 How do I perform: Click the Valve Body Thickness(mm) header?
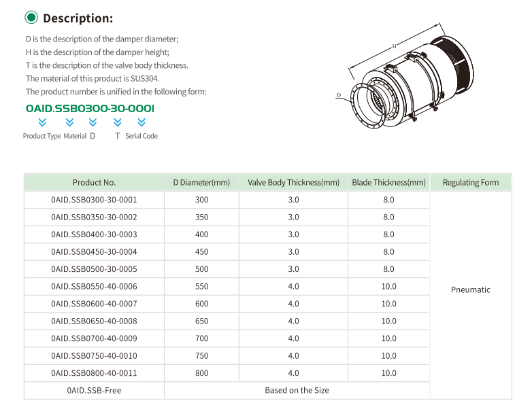[293, 182]
